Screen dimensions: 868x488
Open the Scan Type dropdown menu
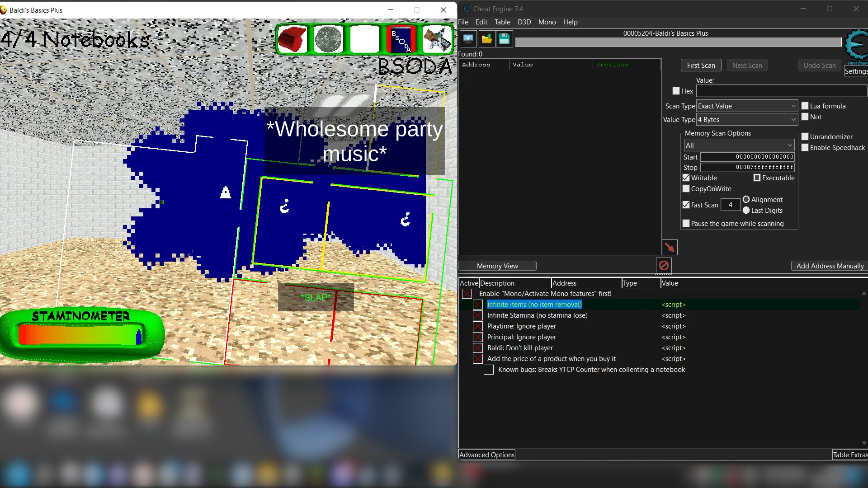[746, 106]
